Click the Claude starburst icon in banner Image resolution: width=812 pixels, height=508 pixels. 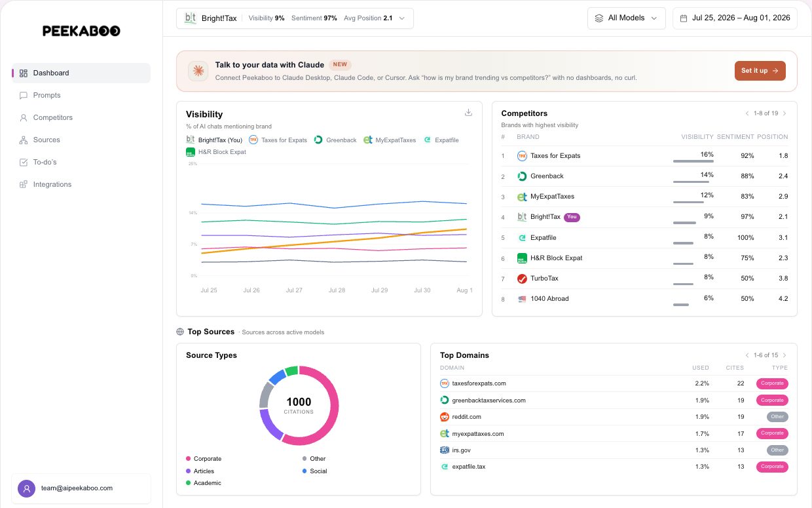tap(198, 71)
